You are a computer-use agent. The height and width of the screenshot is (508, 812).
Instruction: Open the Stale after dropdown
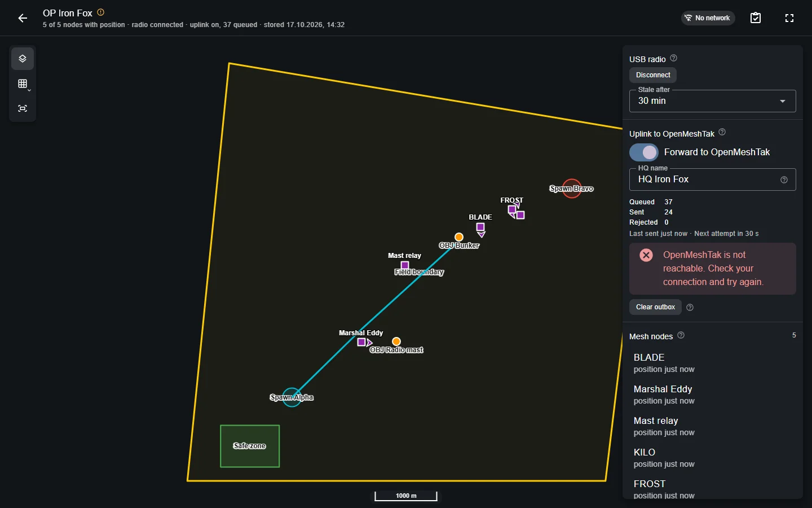tap(713, 101)
